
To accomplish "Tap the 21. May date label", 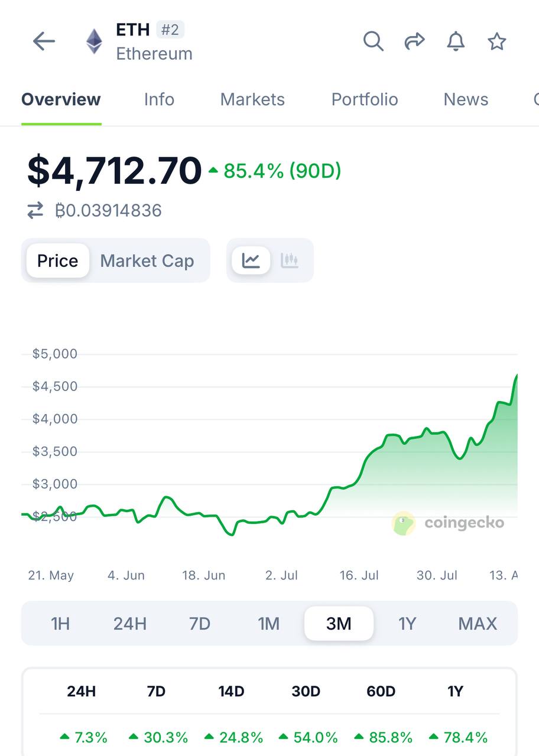I will coord(51,575).
